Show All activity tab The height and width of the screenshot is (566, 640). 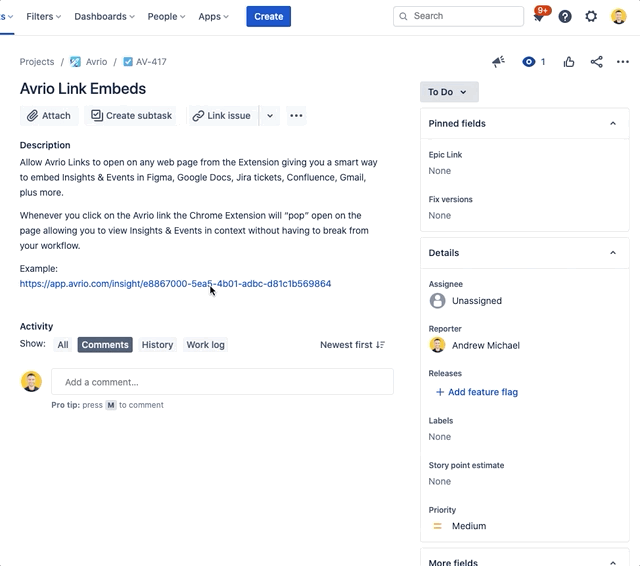(x=63, y=345)
